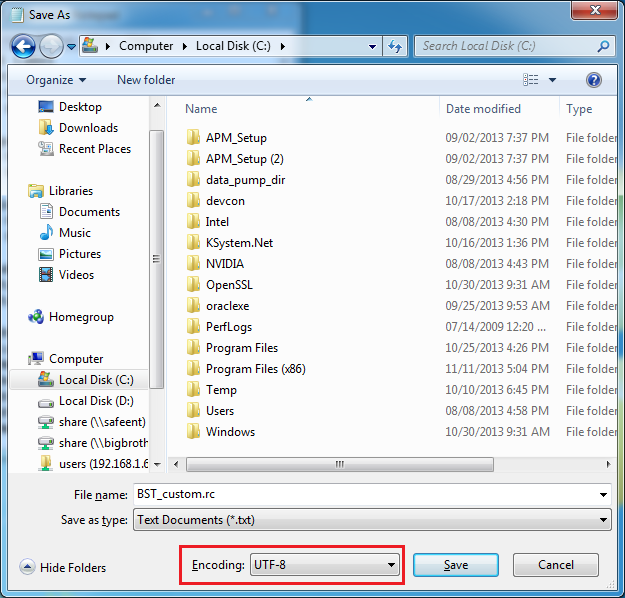Open the File name history dropdown arrow
The image size is (625, 598).
[x=602, y=495]
